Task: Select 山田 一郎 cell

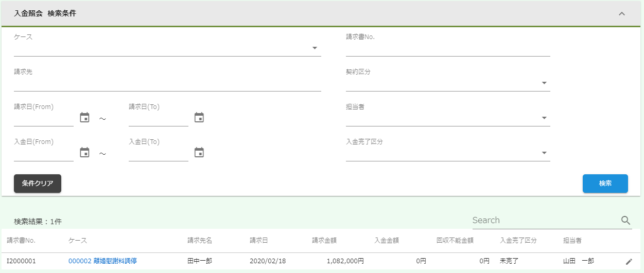Action: pyautogui.click(x=579, y=261)
